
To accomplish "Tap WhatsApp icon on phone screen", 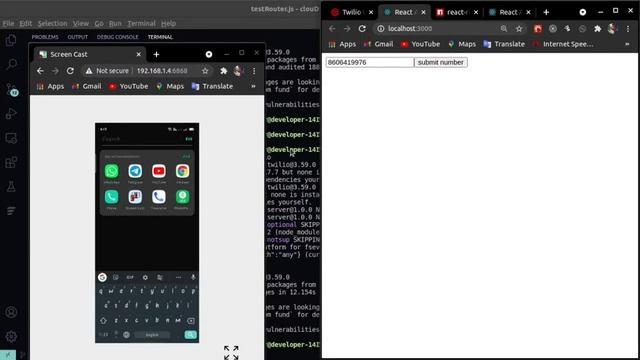I will pyautogui.click(x=111, y=171).
